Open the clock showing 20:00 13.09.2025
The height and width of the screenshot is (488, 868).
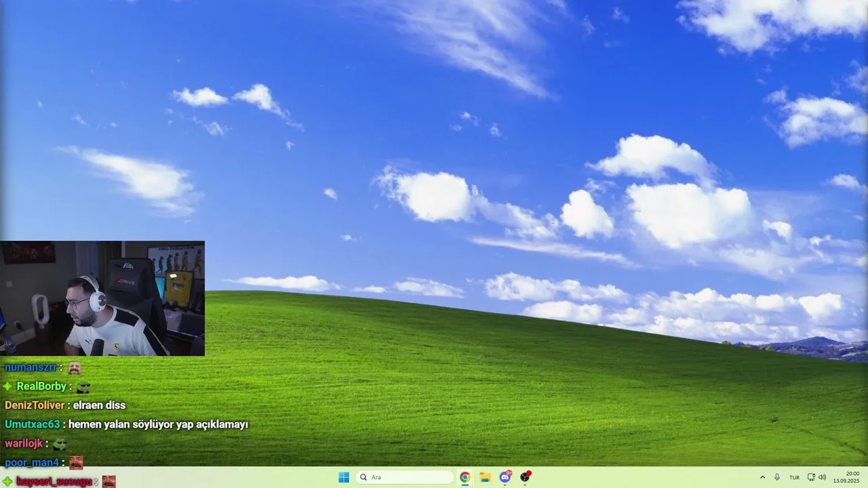pyautogui.click(x=847, y=477)
